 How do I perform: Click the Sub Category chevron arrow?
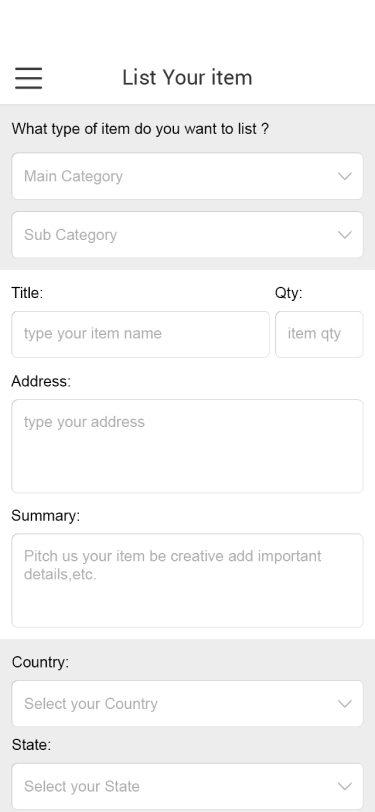344,235
